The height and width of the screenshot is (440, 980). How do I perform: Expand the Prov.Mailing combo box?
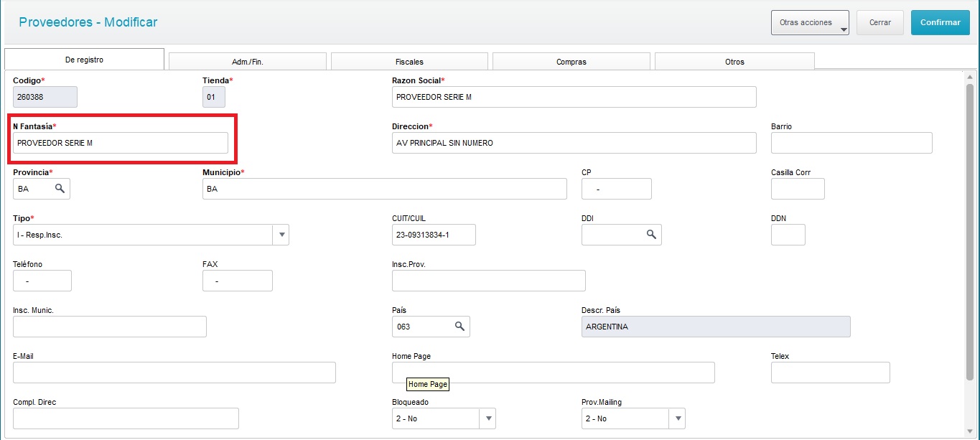coord(677,418)
